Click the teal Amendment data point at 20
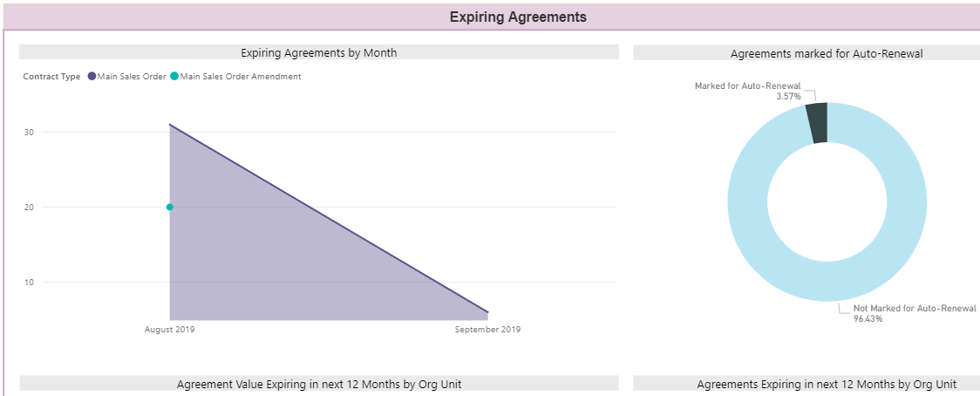980x396 pixels. [x=170, y=207]
